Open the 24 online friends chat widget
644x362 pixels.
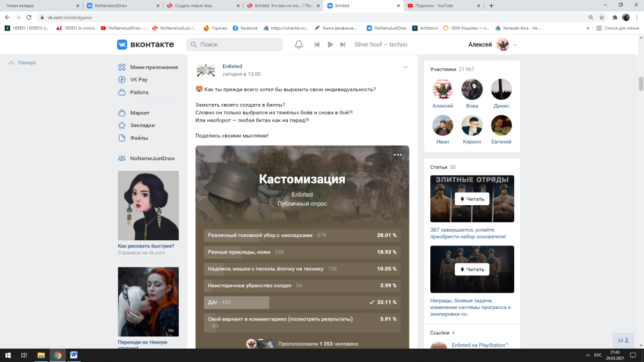point(623,340)
